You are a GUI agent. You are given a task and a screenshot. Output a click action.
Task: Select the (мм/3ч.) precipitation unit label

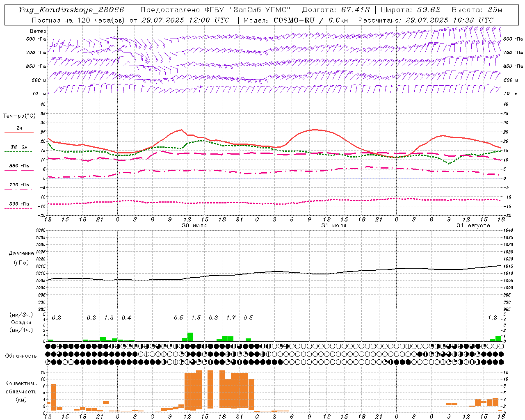pyautogui.click(x=21, y=315)
